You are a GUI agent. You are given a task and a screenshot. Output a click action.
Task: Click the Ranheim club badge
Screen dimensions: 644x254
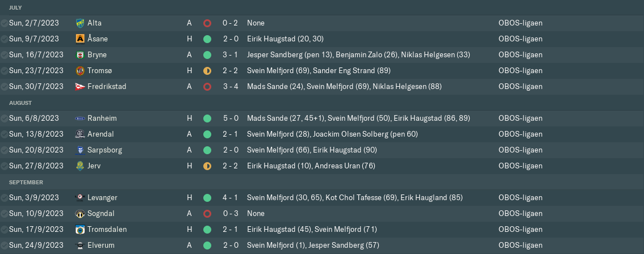[80, 118]
